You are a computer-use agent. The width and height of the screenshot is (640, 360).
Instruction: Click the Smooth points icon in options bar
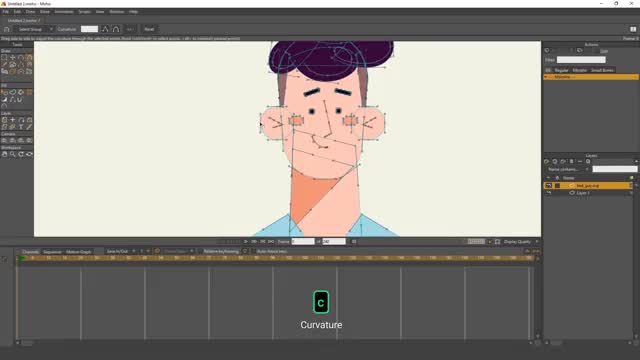[116, 29]
